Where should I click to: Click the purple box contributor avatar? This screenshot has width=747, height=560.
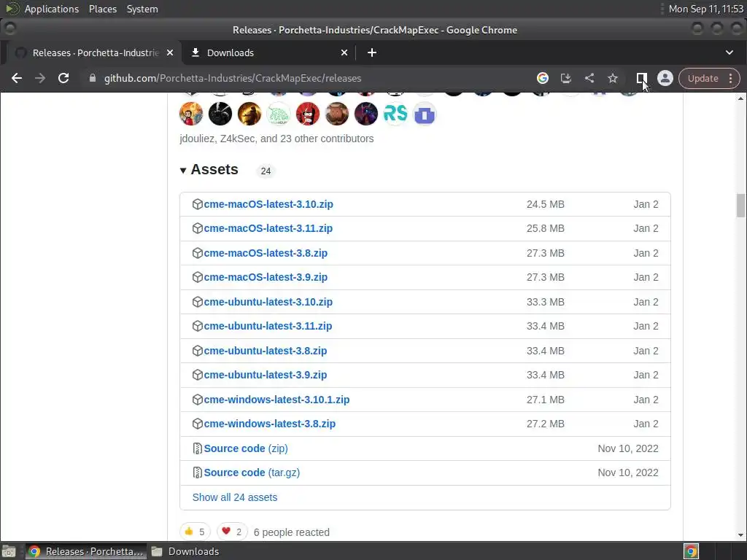[425, 114]
